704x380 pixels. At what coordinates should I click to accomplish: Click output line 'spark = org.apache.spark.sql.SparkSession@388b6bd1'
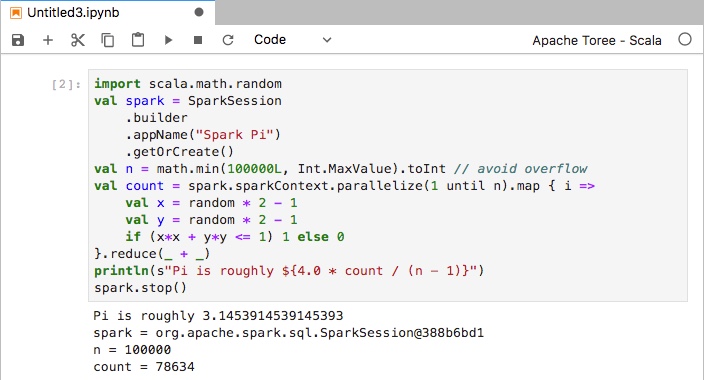pyautogui.click(x=289, y=333)
